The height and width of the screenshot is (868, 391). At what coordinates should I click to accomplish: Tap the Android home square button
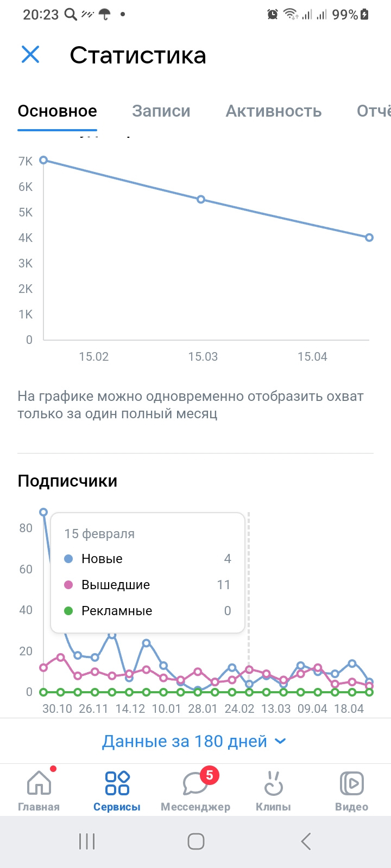point(195,841)
